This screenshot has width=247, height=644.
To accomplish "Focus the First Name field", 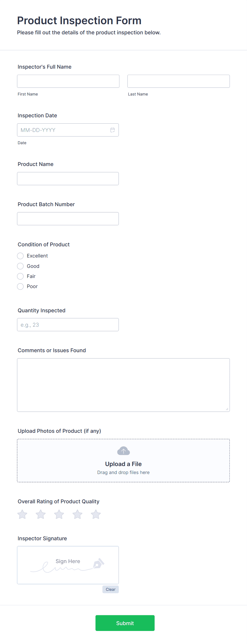I will coord(68,81).
